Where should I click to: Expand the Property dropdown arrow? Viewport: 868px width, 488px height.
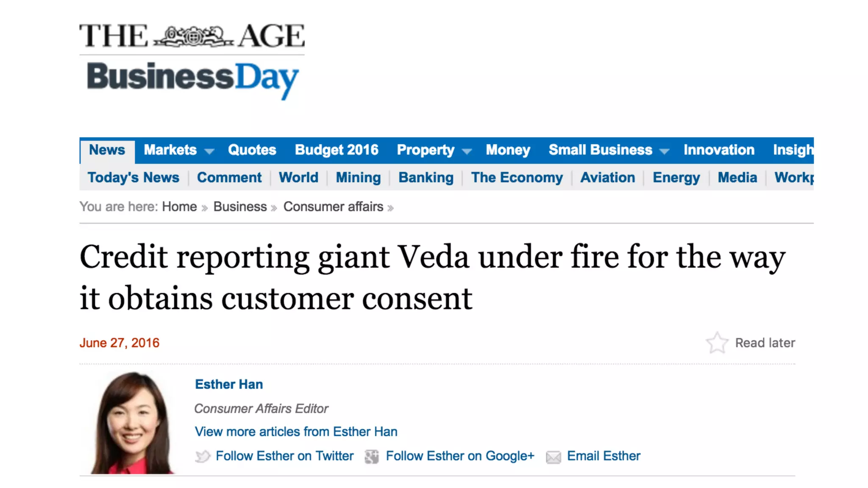click(467, 151)
